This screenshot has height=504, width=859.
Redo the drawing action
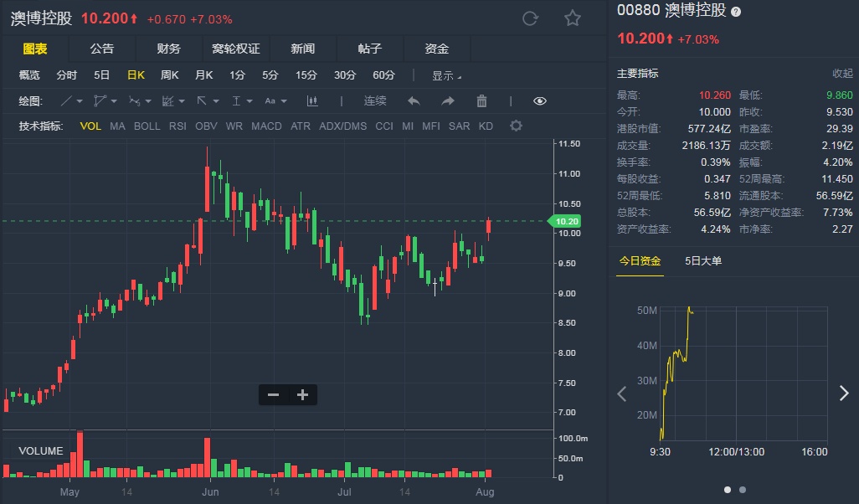[447, 101]
